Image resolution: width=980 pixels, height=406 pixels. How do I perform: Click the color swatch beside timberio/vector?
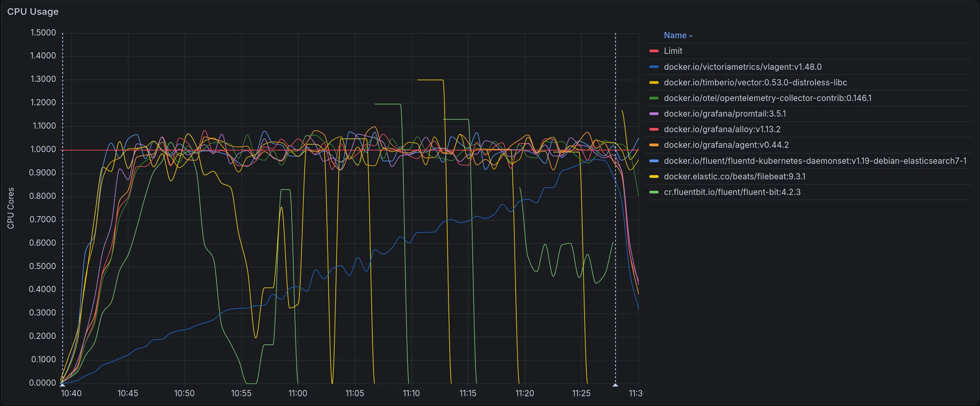[654, 83]
